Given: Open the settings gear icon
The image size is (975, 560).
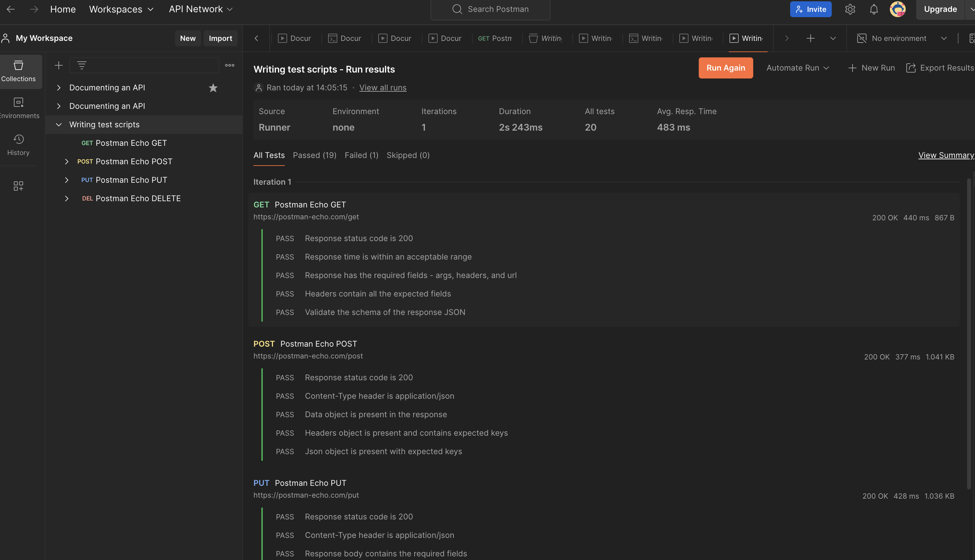Looking at the screenshot, I should coord(850,9).
